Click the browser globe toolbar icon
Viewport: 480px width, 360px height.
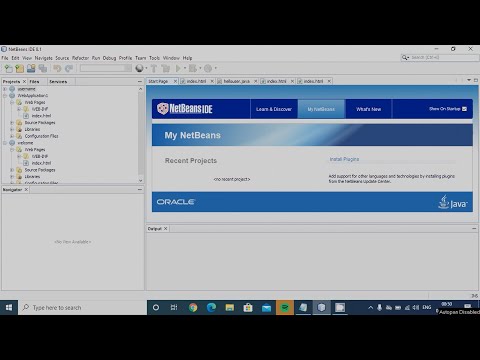(x=139, y=68)
